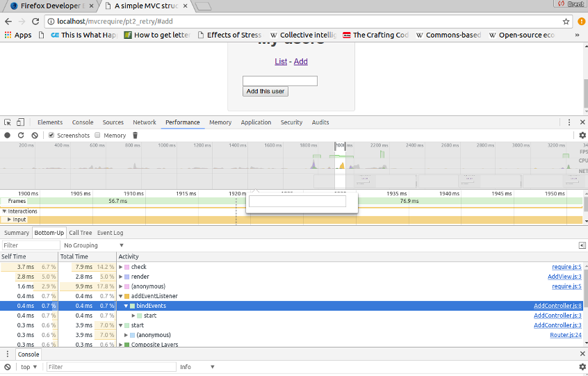The height and width of the screenshot is (376, 588).
Task: Select the Call Tree tab
Action: (x=80, y=233)
